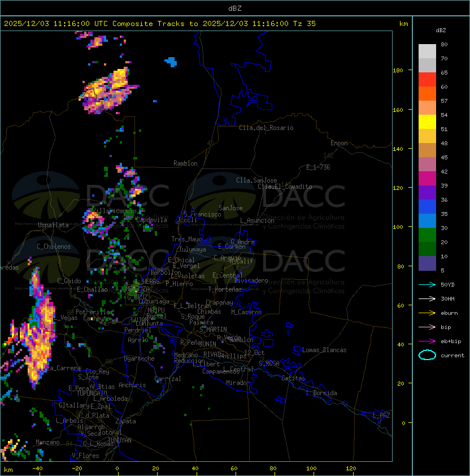Click the 'La_Carrera' map label
The image size is (470, 476).
[x=63, y=368]
